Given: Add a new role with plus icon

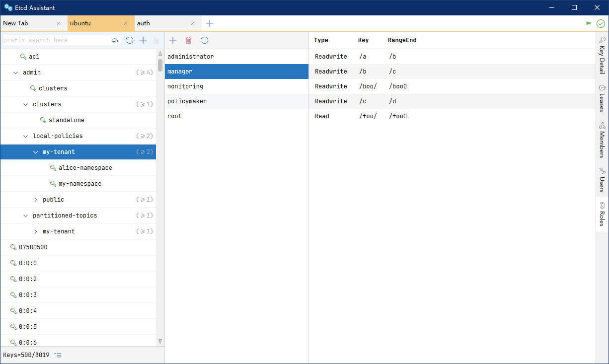Looking at the screenshot, I should 173,40.
